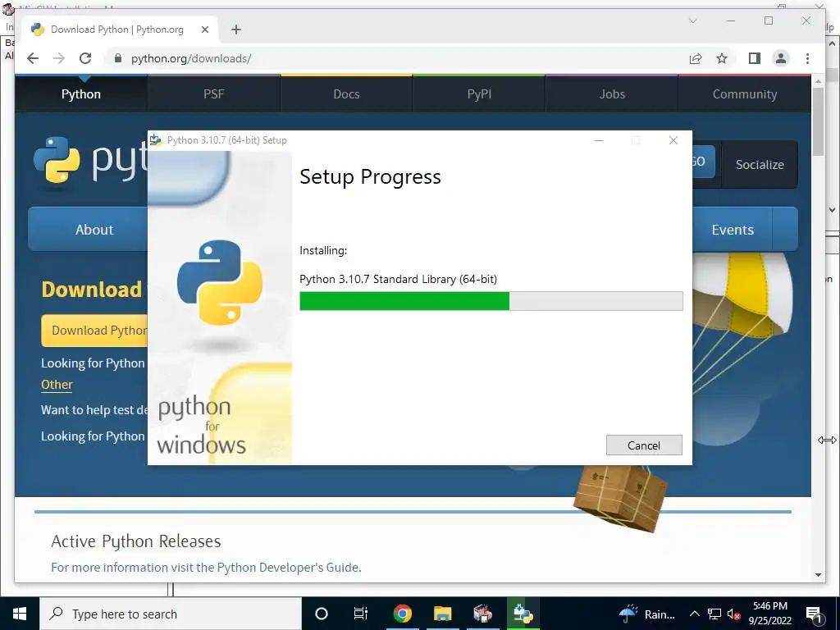Cancel the Python 3.10.7 installation
Image resolution: width=840 pixels, height=630 pixels.
[644, 445]
